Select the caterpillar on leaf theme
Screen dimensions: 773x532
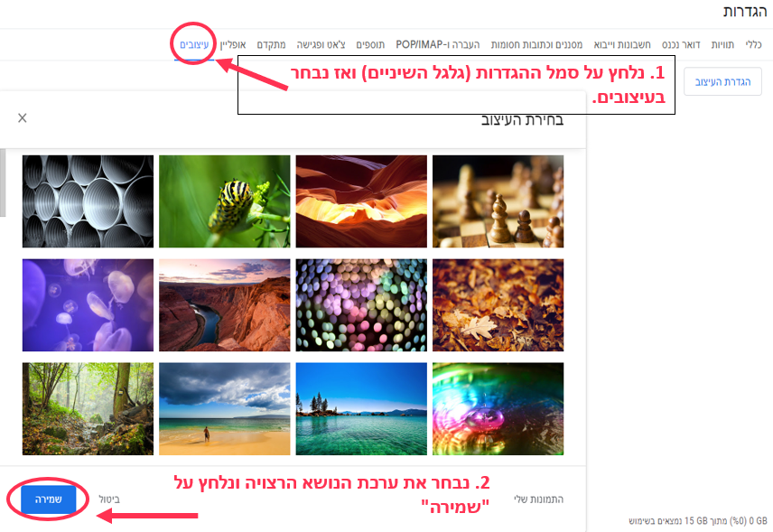pos(224,201)
